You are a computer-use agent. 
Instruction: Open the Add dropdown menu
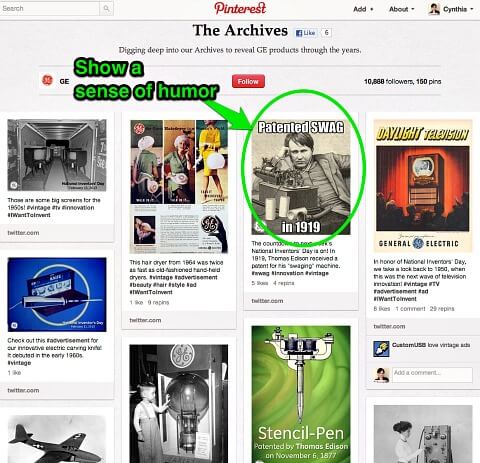[x=363, y=9]
